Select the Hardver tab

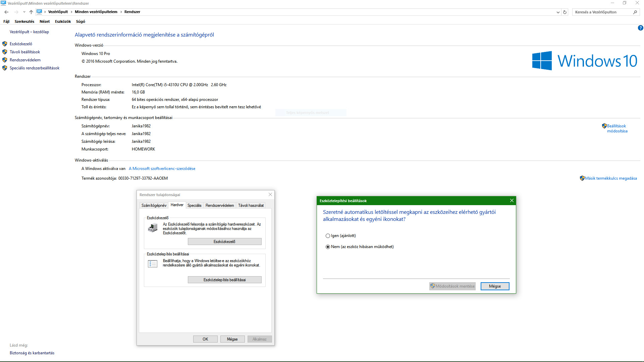(177, 205)
